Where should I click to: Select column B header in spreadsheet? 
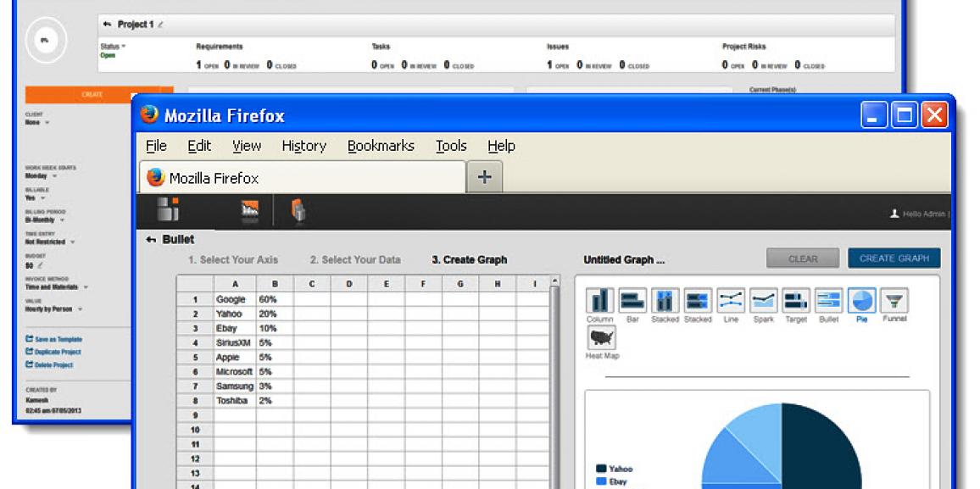point(275,284)
